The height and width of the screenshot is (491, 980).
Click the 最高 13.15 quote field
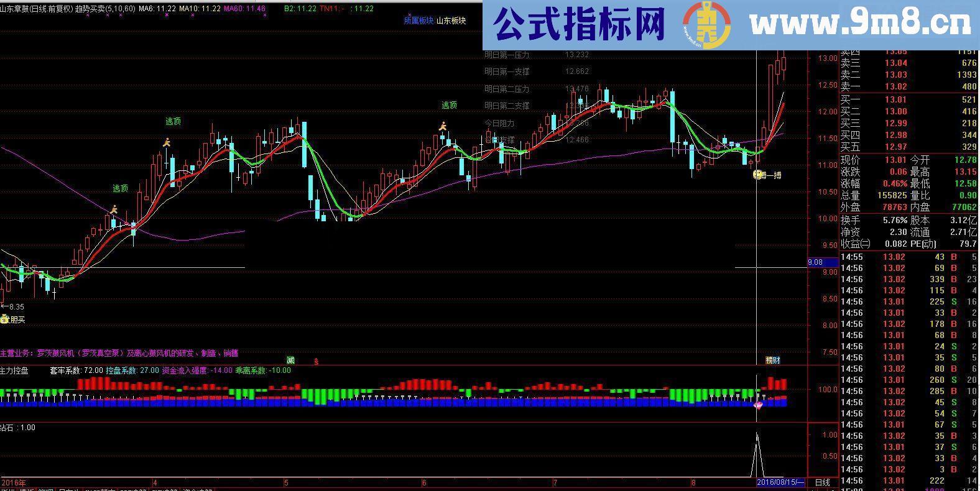pyautogui.click(x=944, y=172)
